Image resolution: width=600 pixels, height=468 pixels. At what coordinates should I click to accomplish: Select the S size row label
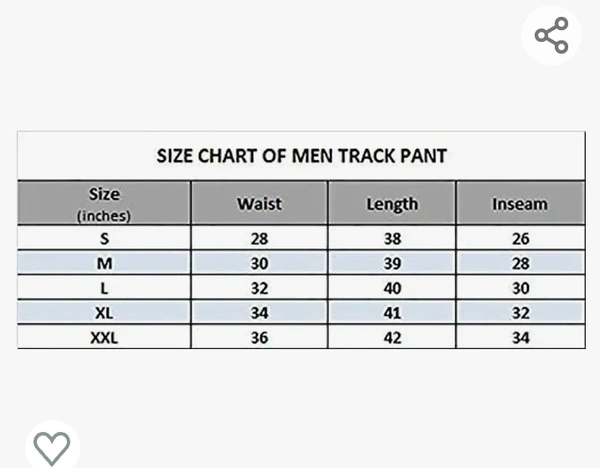[104, 238]
